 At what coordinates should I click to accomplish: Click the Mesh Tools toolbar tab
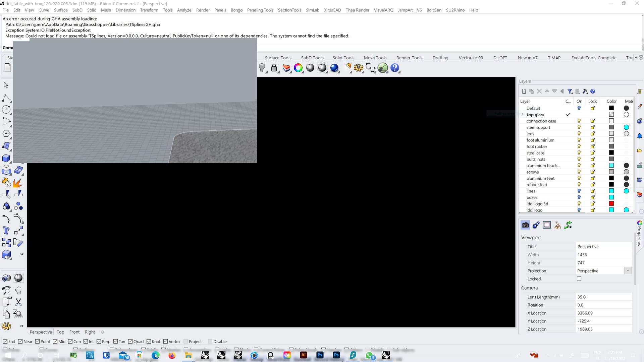point(375,58)
